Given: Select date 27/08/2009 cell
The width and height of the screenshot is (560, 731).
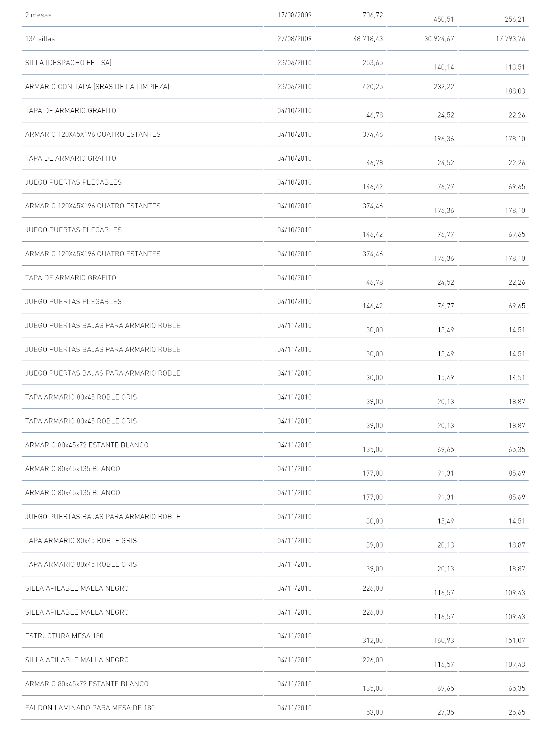Looking at the screenshot, I should tap(294, 39).
